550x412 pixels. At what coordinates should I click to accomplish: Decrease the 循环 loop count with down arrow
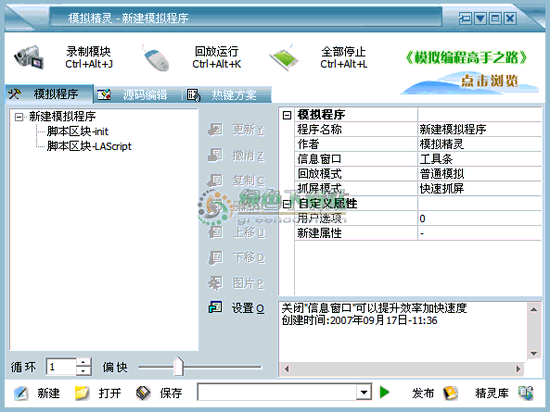[x=83, y=371]
